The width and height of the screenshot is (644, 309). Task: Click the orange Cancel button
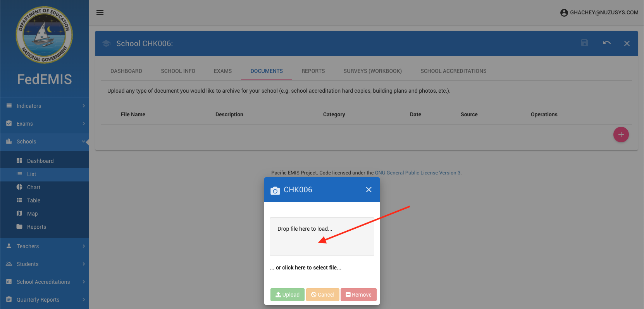pyautogui.click(x=322, y=295)
